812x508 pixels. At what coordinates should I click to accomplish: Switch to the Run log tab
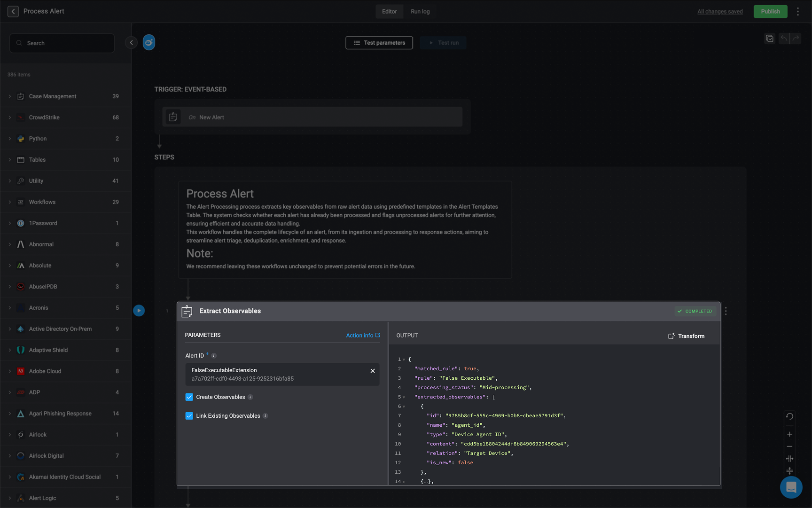click(x=420, y=11)
